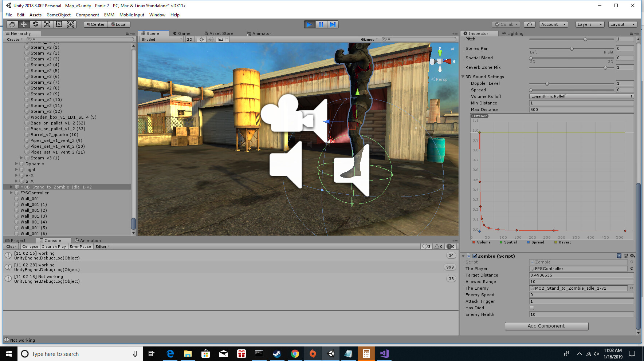Image resolution: width=644 pixels, height=361 pixels.
Task: Select the Move tool in the toolbar
Action: (x=23, y=24)
